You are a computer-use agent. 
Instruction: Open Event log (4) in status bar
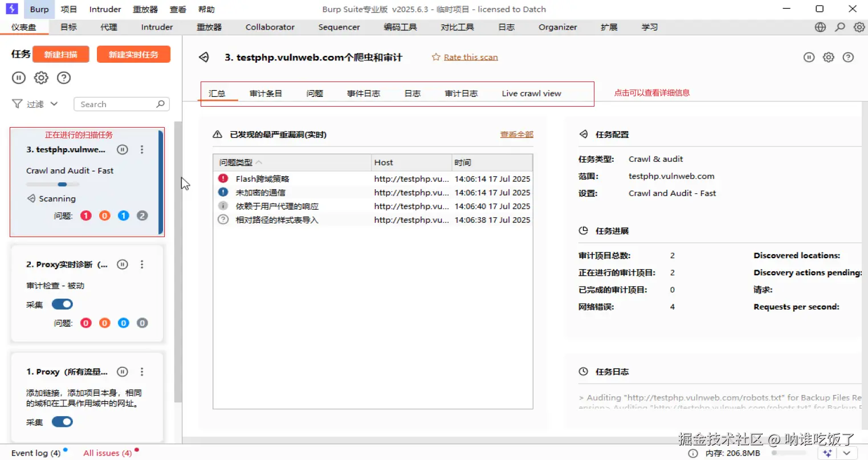36,453
